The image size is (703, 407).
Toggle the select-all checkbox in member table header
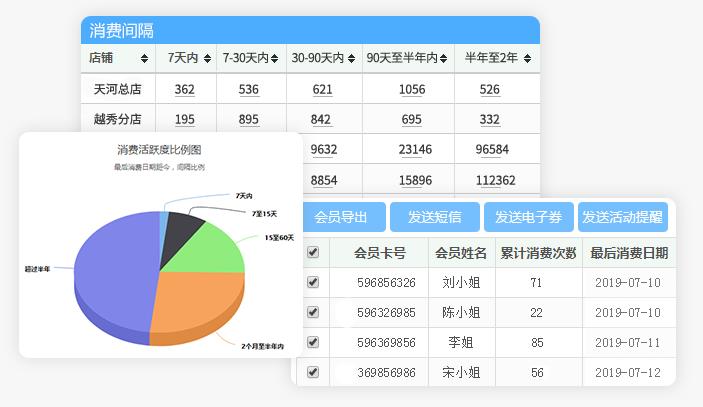[313, 253]
